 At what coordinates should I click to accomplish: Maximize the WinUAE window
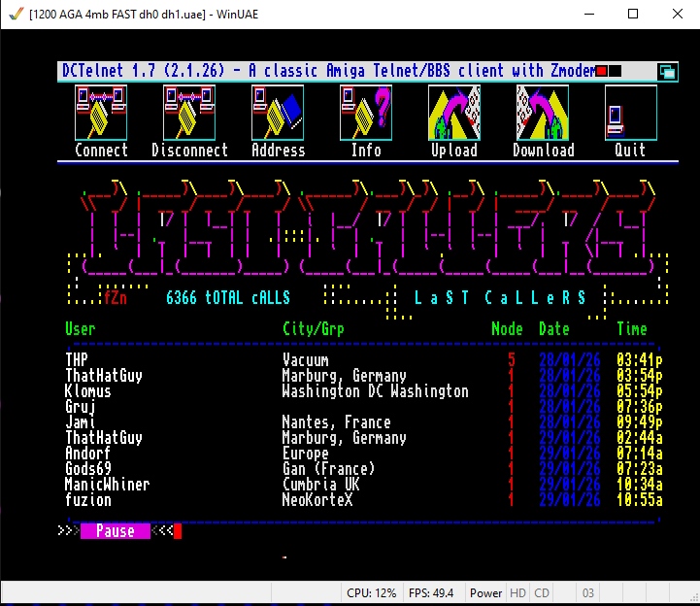point(633,14)
